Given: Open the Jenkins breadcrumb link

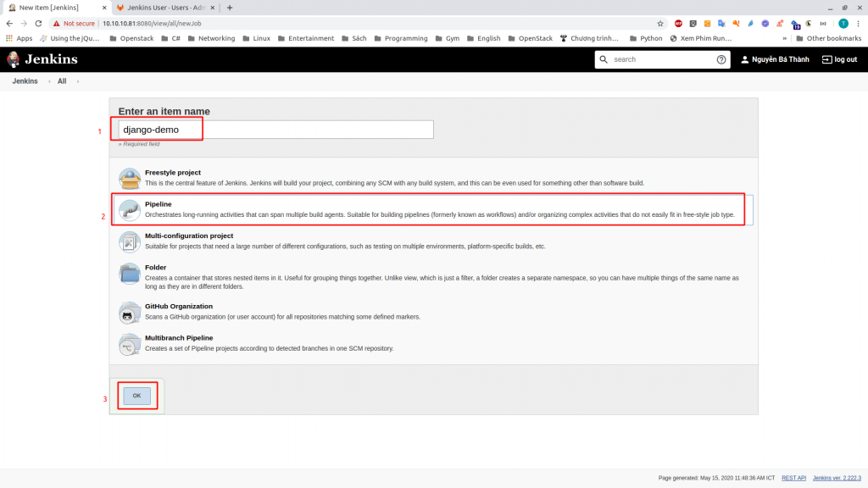Looking at the screenshot, I should tap(25, 81).
